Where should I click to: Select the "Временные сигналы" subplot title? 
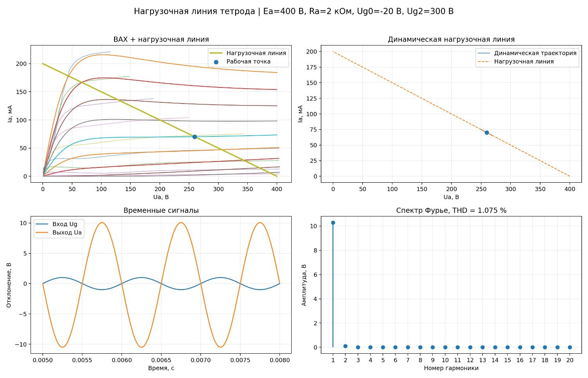coord(161,211)
